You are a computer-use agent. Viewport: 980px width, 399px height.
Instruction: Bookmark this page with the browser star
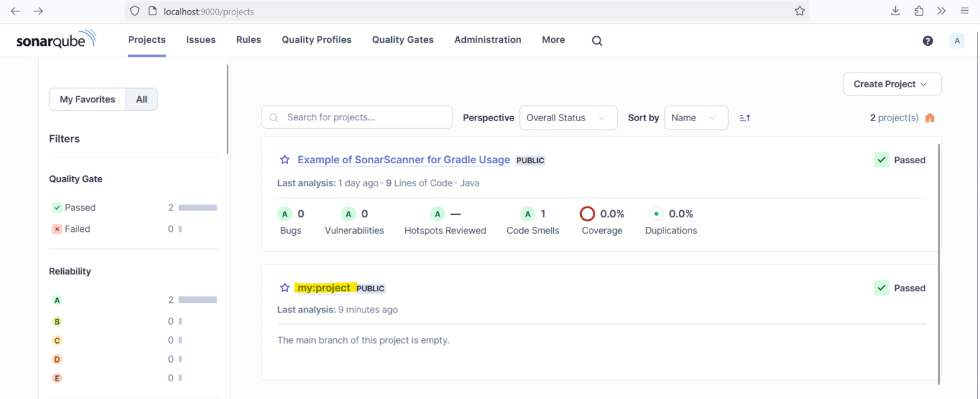coord(799,11)
